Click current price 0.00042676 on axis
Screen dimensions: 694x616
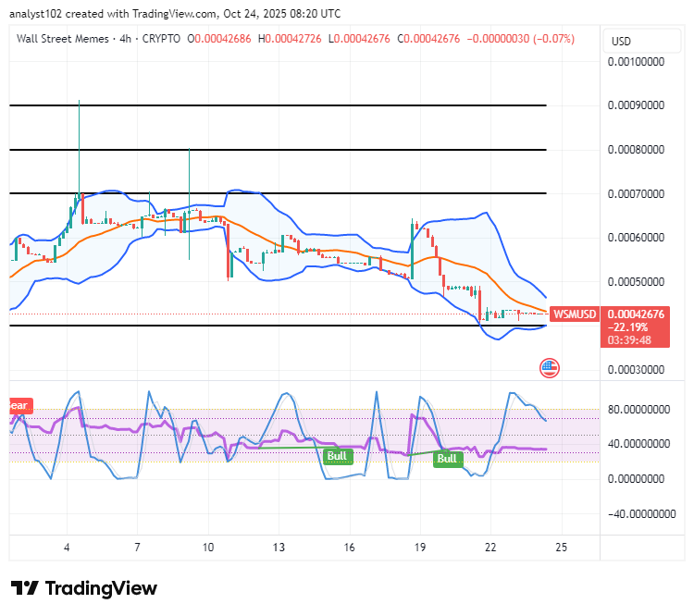[636, 314]
